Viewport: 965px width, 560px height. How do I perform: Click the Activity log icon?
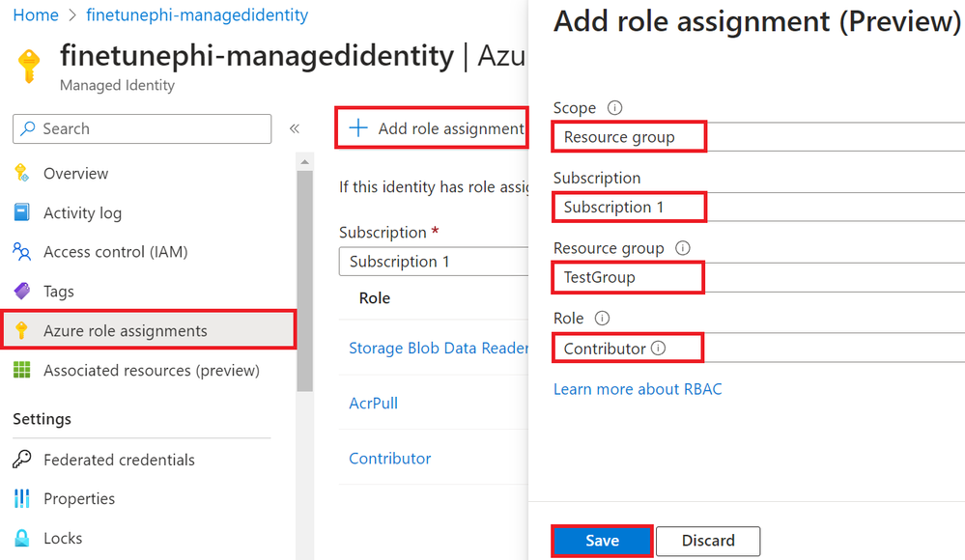coord(21,213)
